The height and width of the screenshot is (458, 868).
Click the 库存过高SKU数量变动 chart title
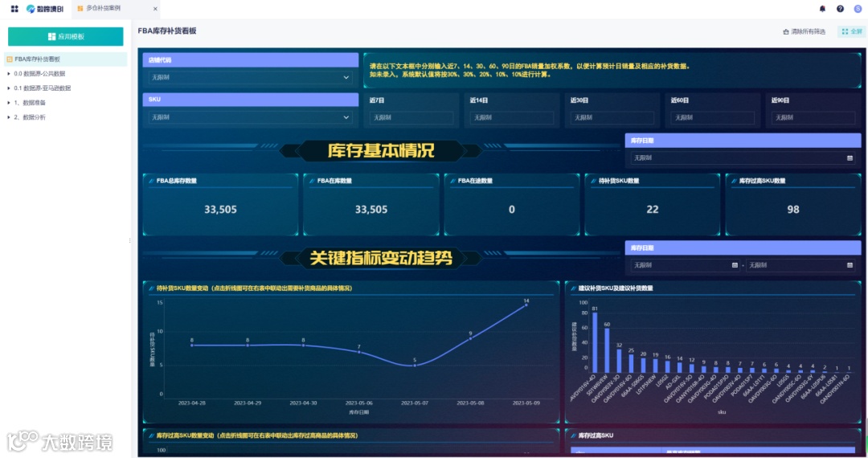[257, 436]
